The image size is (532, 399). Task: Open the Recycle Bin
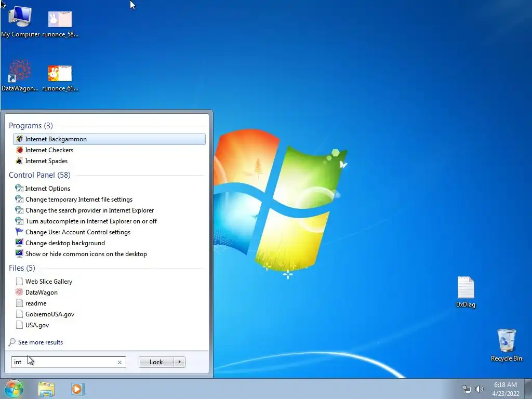[x=506, y=345]
